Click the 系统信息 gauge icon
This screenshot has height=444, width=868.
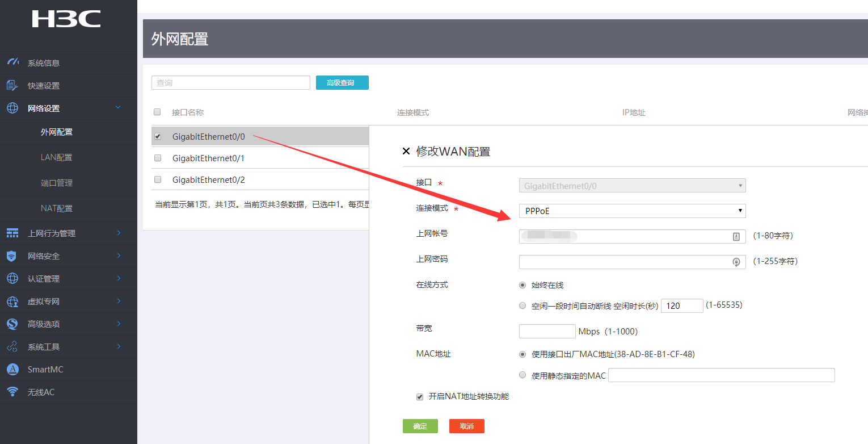pos(12,62)
